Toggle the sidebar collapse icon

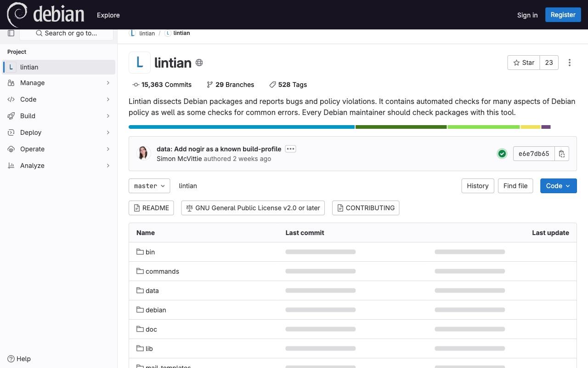(11, 33)
